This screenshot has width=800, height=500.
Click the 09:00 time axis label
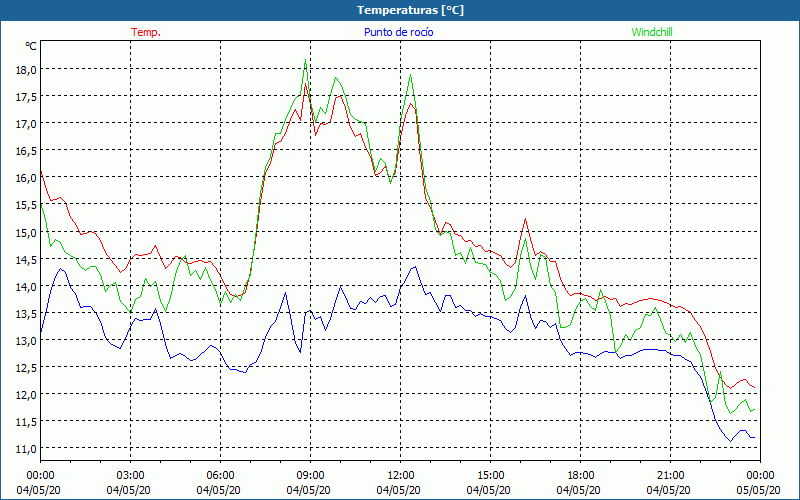pos(310,476)
